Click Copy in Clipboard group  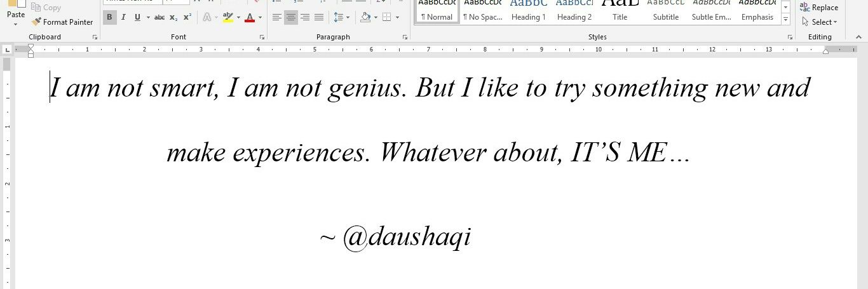click(46, 8)
